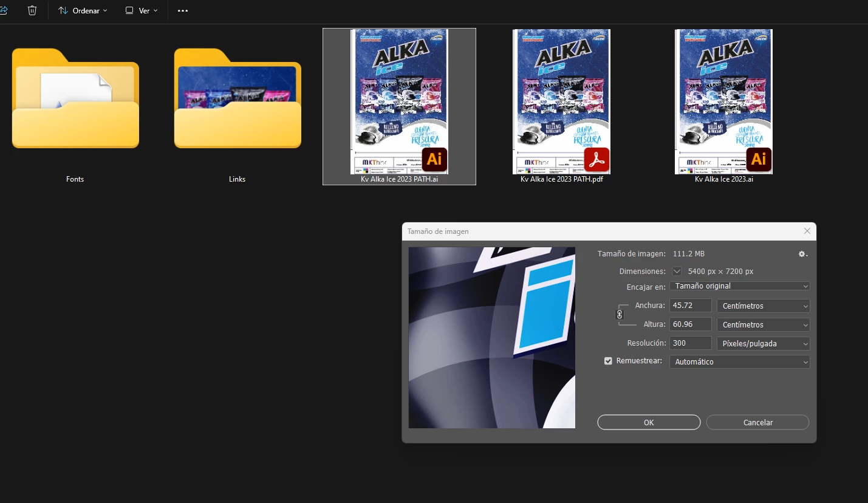This screenshot has height=503, width=868.
Task: Select the Kv Alka Ice 2023.ai thumbnail
Action: [723, 101]
